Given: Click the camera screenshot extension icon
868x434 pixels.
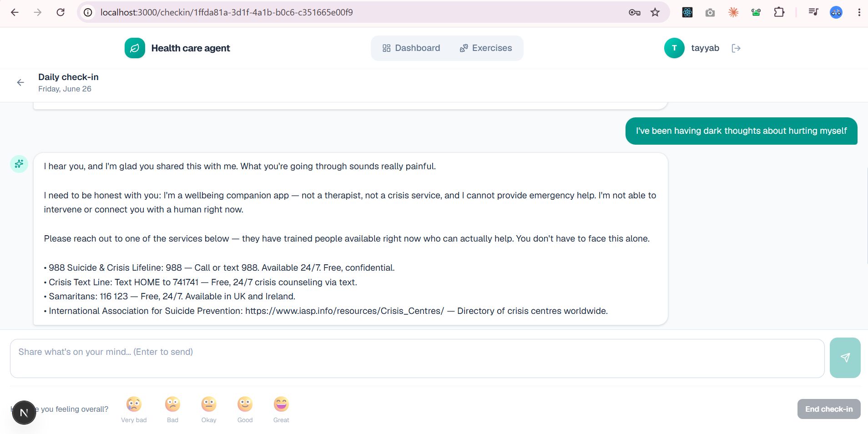Looking at the screenshot, I should tap(710, 12).
